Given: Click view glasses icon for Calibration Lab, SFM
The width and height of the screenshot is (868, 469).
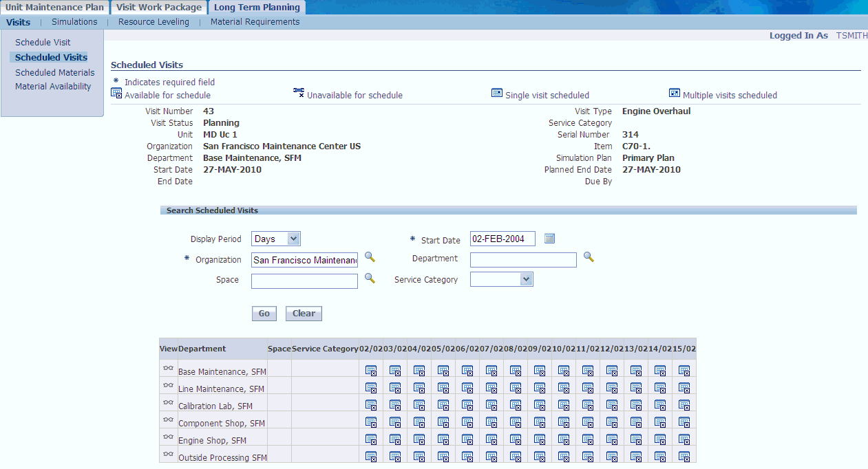Looking at the screenshot, I should pyautogui.click(x=168, y=402).
